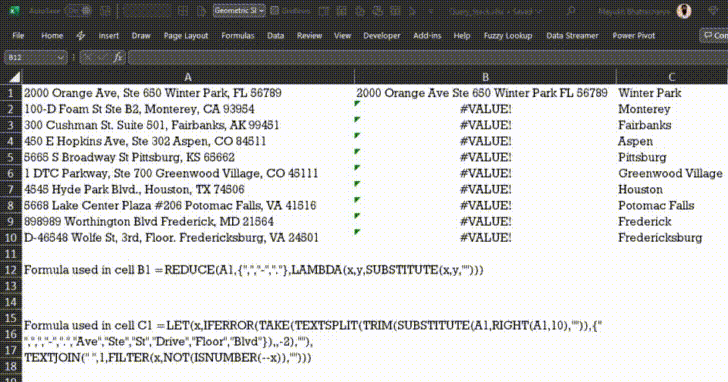Select cell 'Fairbanks' in column C
728x382 pixels.
[672, 125]
